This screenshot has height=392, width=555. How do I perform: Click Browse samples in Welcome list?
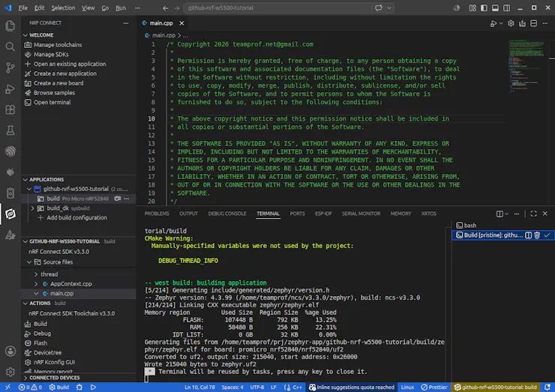point(54,93)
